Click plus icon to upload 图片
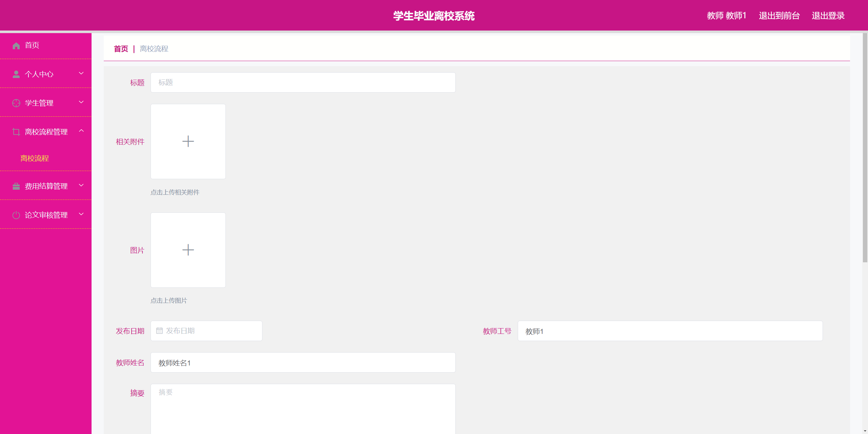The image size is (868, 434). coord(188,250)
